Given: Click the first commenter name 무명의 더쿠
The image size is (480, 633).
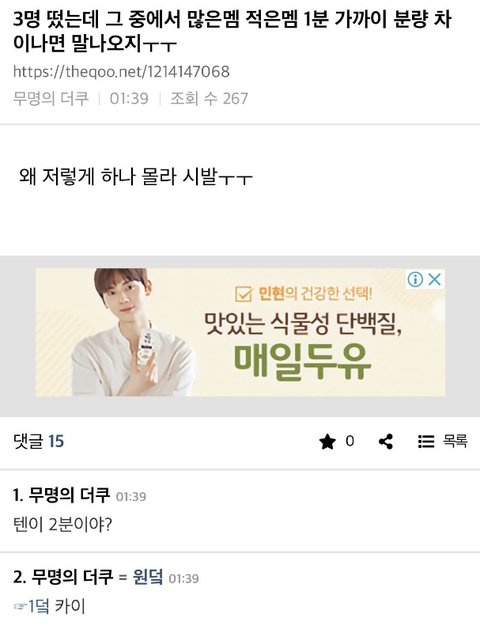Looking at the screenshot, I should coord(69,495).
